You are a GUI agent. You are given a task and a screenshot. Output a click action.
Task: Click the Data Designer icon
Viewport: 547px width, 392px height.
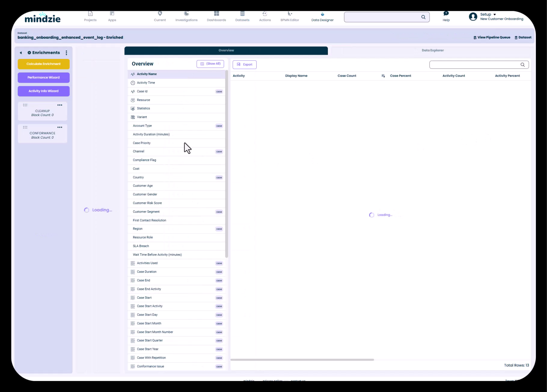click(322, 14)
